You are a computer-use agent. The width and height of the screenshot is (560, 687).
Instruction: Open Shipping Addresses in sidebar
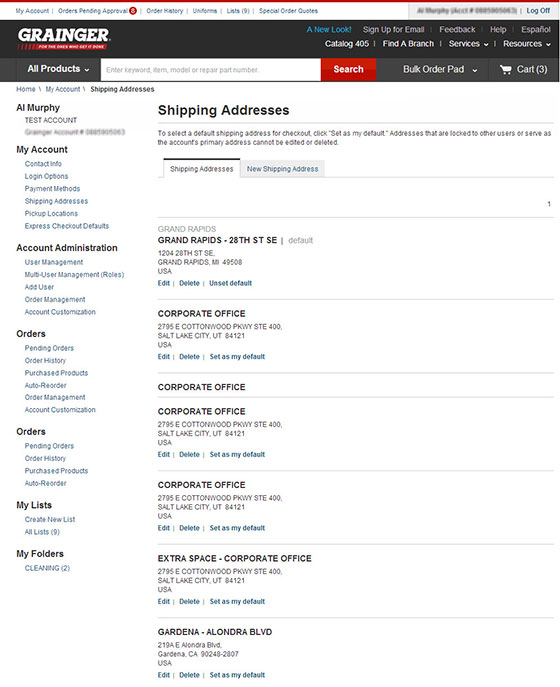56,201
